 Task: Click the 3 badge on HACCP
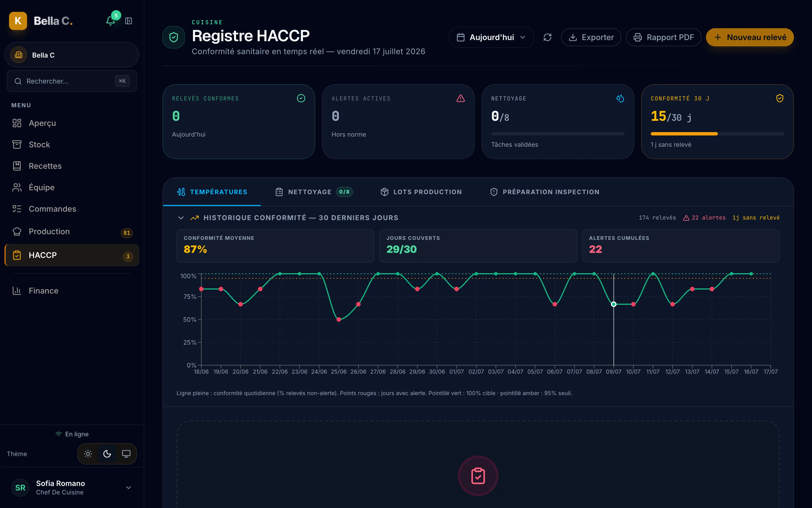coord(128,256)
